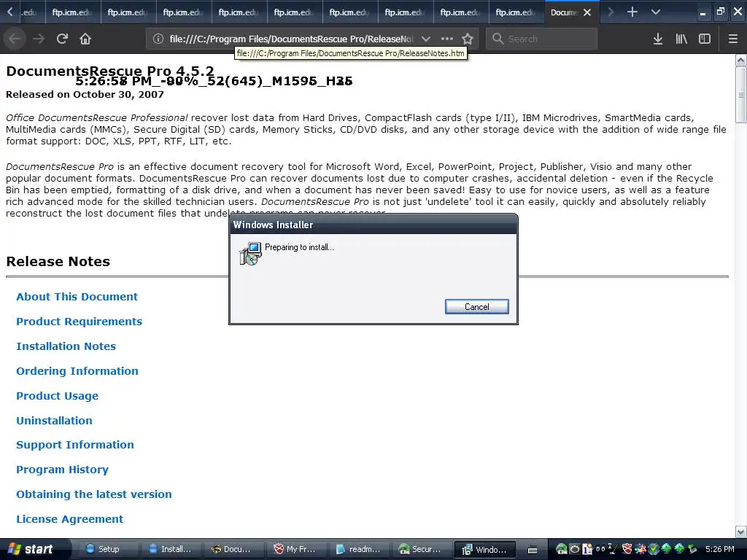The image size is (747, 560).
Task: Open the My Fr... taskbar item
Action: (x=296, y=549)
